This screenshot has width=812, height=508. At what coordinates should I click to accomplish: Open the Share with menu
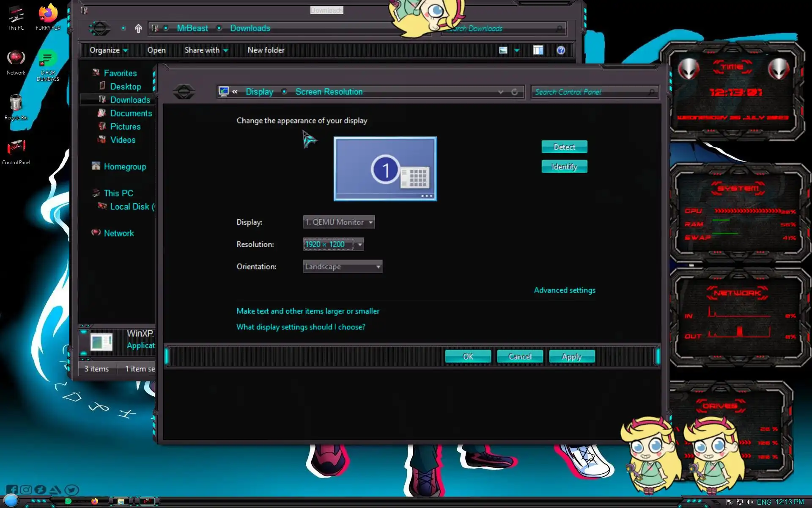(206, 50)
